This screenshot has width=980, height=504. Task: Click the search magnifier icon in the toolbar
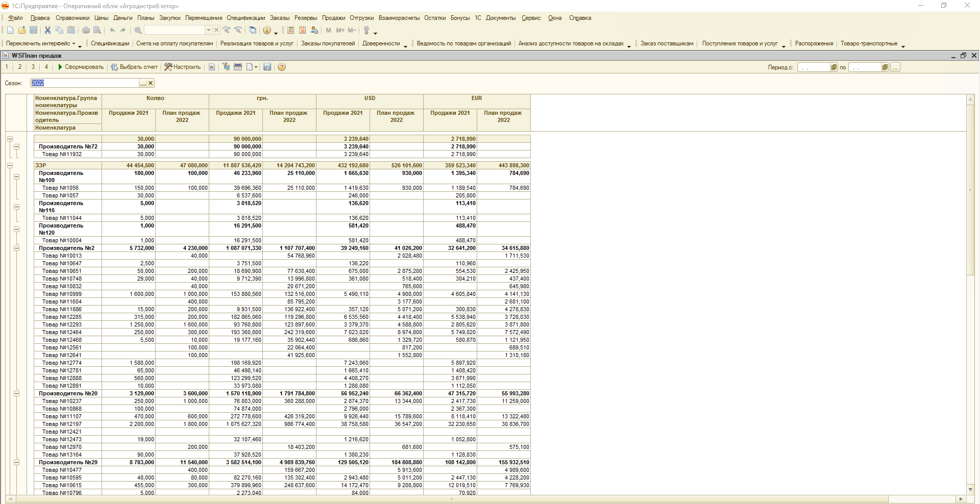(x=138, y=31)
